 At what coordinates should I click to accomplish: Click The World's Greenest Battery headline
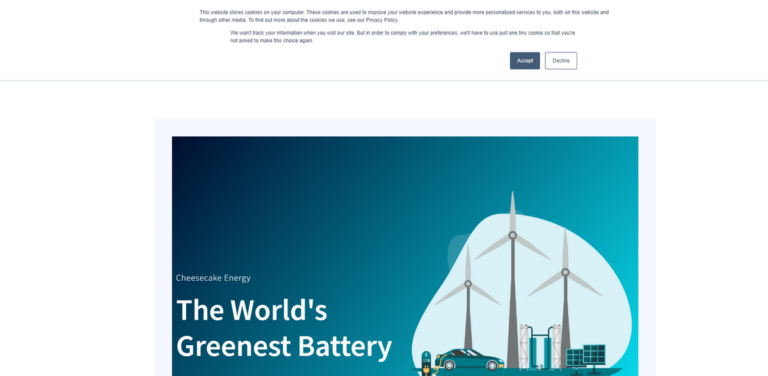tap(284, 328)
